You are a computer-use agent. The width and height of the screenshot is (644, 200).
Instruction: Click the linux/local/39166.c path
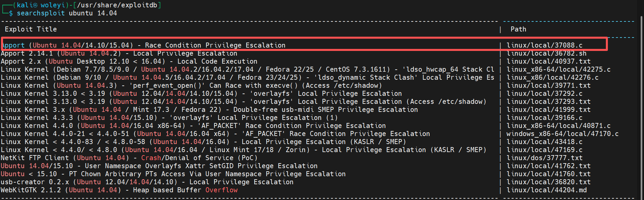pyautogui.click(x=544, y=118)
